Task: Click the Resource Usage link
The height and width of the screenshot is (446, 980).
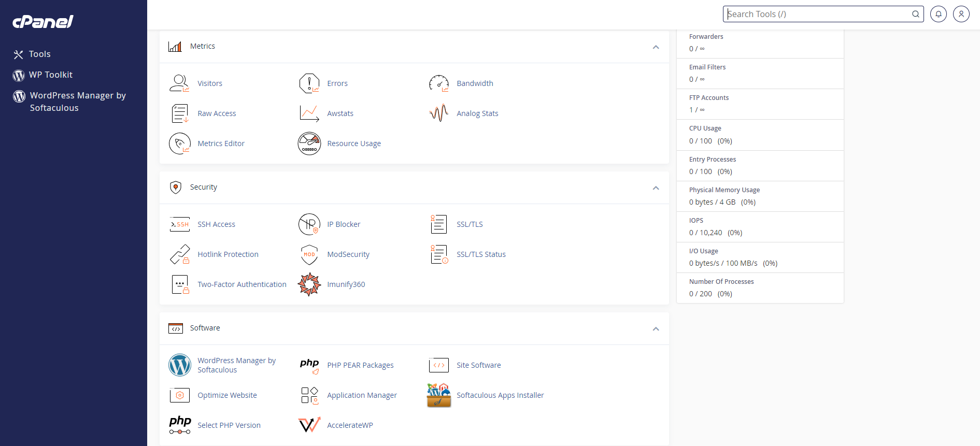Action: 354,143
